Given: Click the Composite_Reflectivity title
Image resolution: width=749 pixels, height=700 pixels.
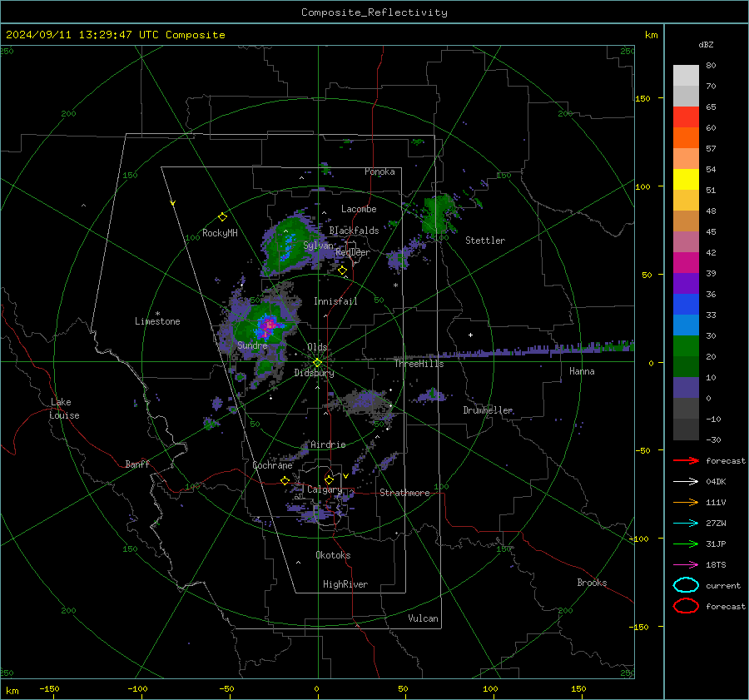Looking at the screenshot, I should pyautogui.click(x=374, y=12).
